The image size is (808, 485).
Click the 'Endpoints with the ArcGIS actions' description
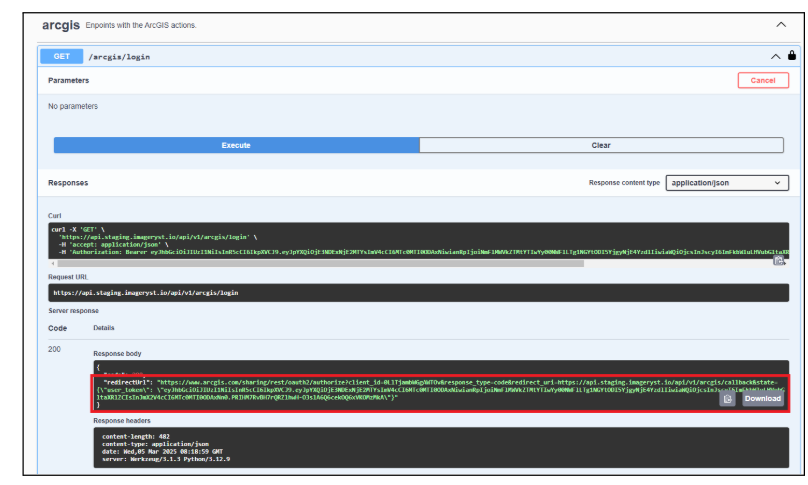click(141, 25)
